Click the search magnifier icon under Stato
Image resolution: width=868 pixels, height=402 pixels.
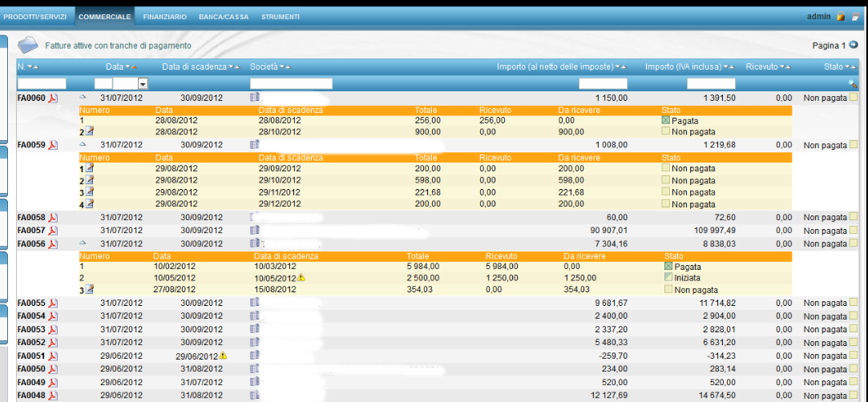pos(854,83)
